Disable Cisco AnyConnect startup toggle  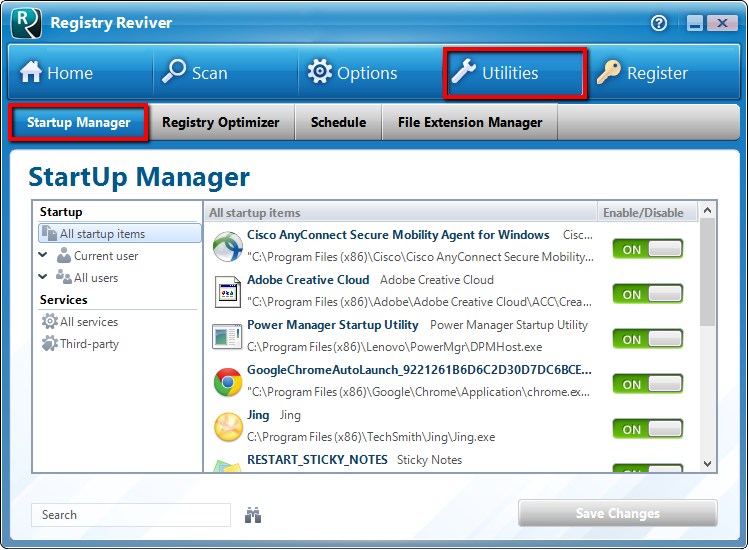(x=647, y=249)
